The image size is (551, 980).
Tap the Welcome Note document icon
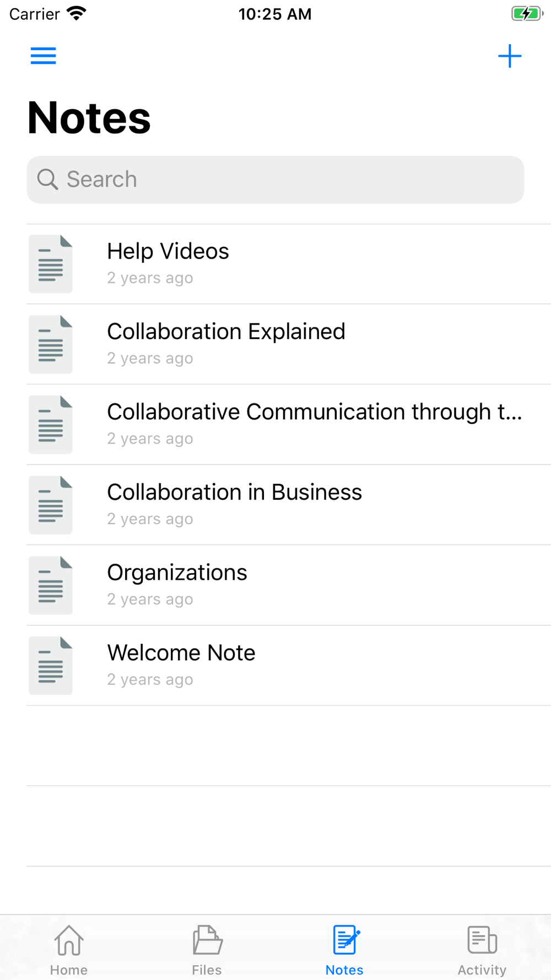51,666
